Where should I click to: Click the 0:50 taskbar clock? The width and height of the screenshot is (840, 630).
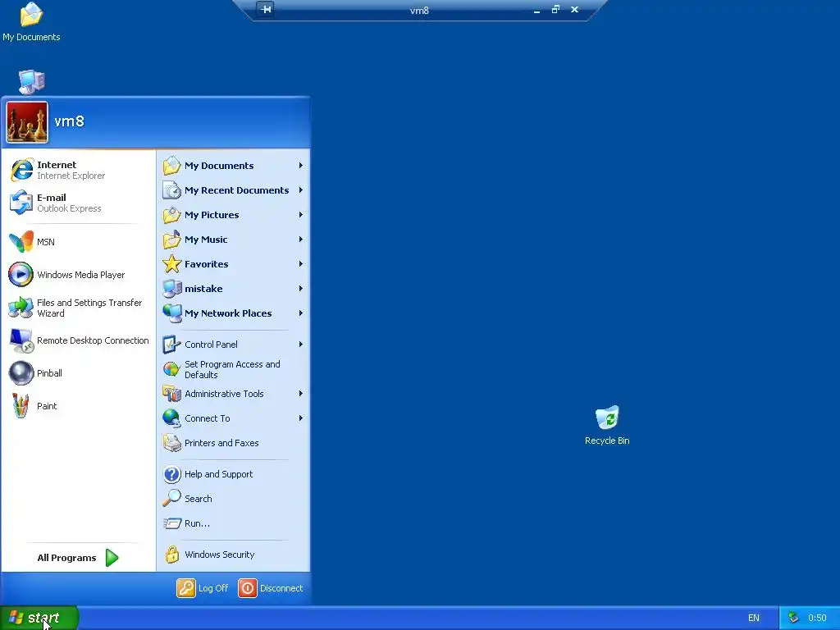(817, 618)
